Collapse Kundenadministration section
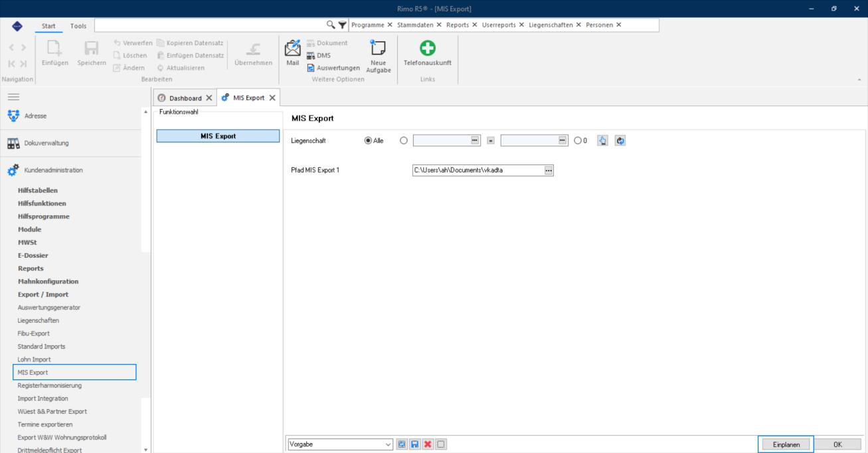This screenshot has height=453, width=868. [71, 170]
